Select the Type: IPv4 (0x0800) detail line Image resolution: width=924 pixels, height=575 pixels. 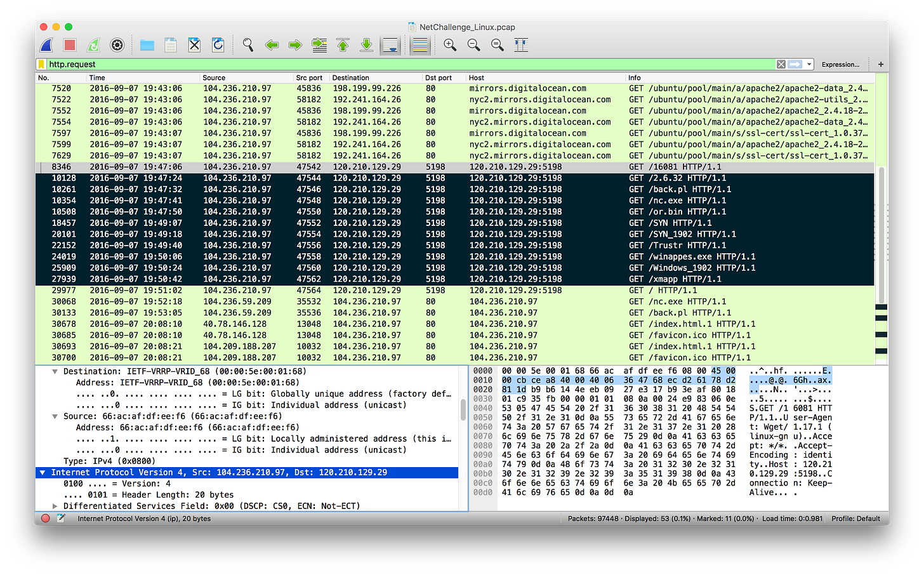coord(109,461)
